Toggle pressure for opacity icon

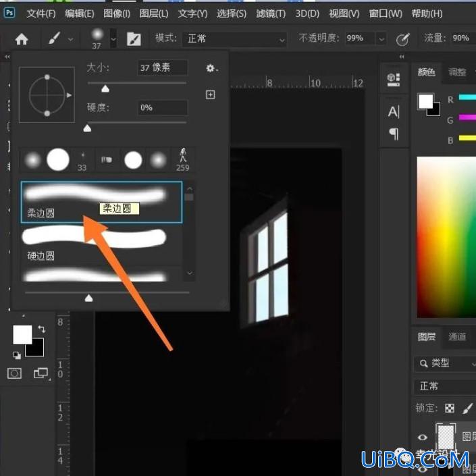tap(403, 39)
